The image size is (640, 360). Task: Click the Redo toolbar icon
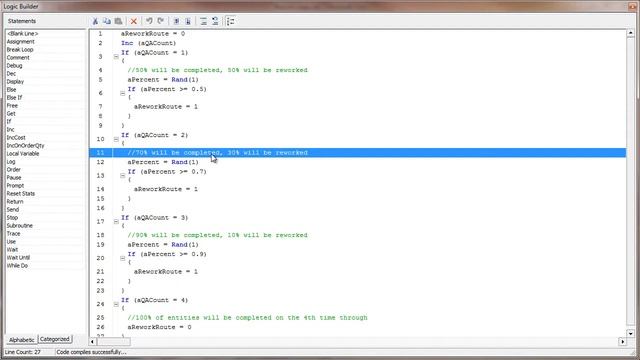click(x=161, y=21)
